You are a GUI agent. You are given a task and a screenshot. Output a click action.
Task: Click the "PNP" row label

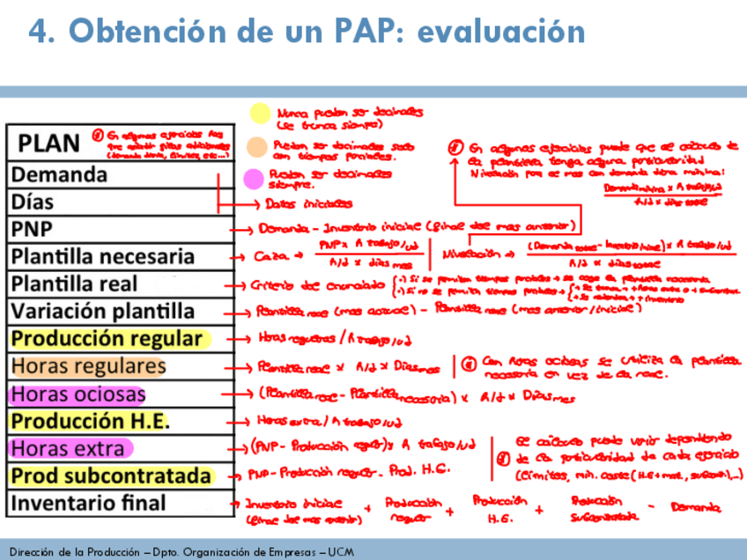coord(32,229)
